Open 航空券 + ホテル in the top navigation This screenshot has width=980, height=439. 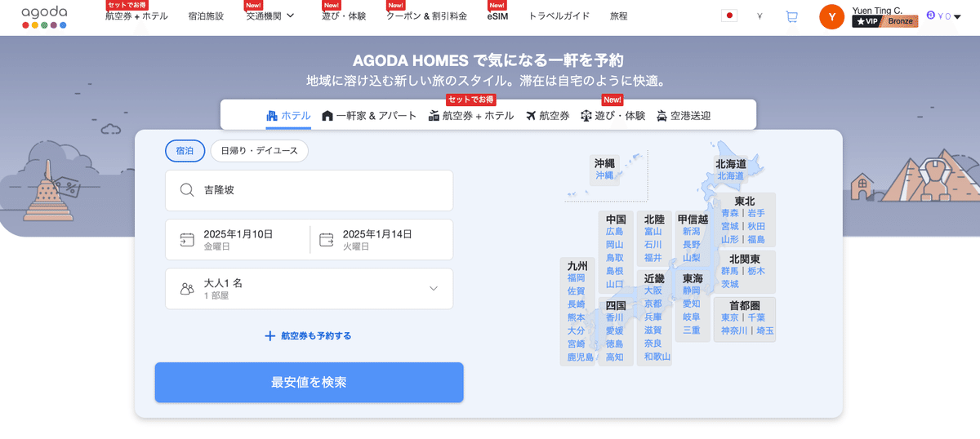coord(136,16)
